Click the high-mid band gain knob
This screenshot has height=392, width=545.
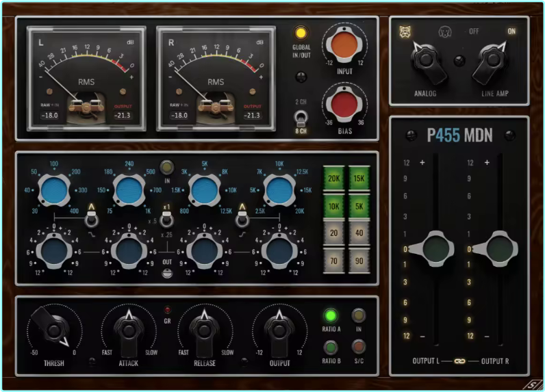tap(204, 251)
